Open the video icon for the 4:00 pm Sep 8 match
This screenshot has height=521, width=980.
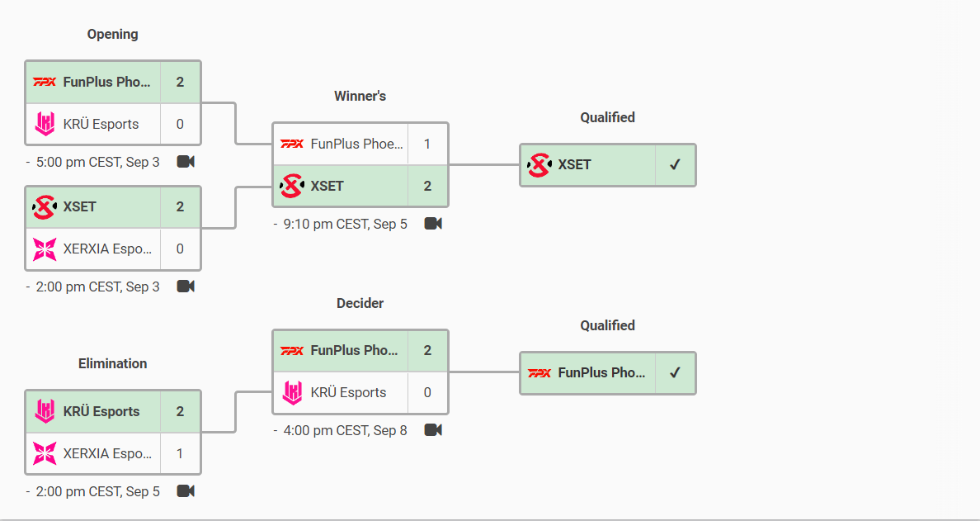(x=433, y=430)
